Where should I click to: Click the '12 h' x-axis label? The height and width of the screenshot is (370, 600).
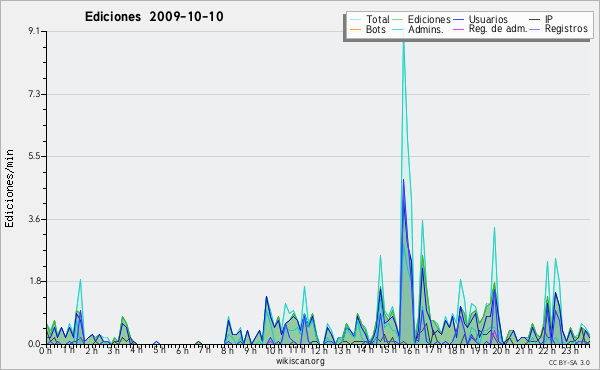tap(320, 350)
